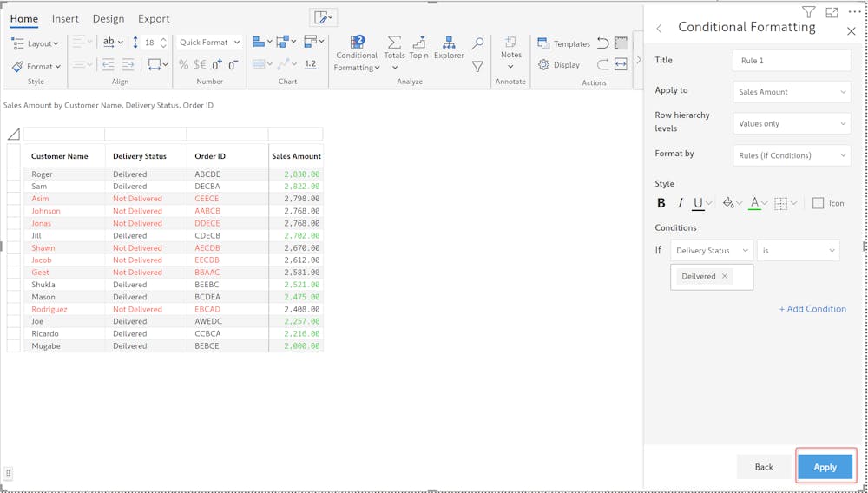Expand the Delivery Status condition field dropdown
Viewport: 868px width, 493px height.
pyautogui.click(x=712, y=251)
